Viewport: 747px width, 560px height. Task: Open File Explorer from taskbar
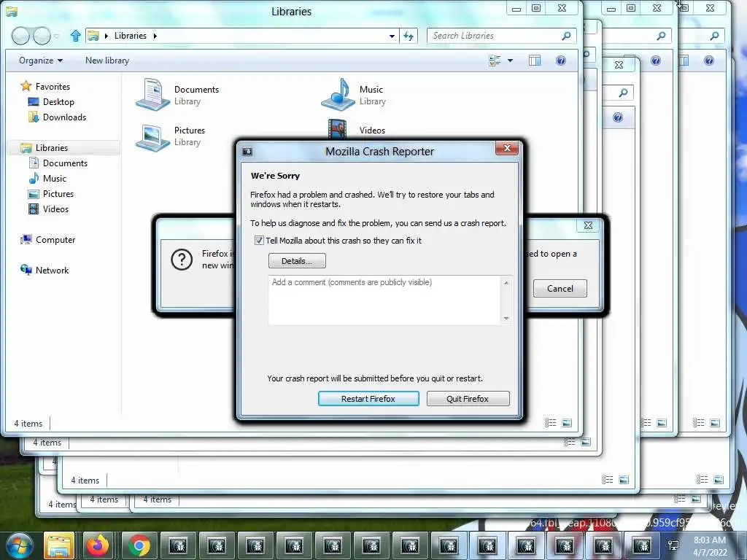point(59,545)
